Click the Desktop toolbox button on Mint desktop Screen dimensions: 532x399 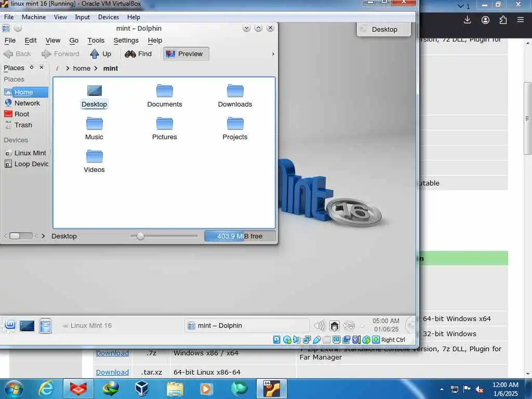click(x=384, y=29)
